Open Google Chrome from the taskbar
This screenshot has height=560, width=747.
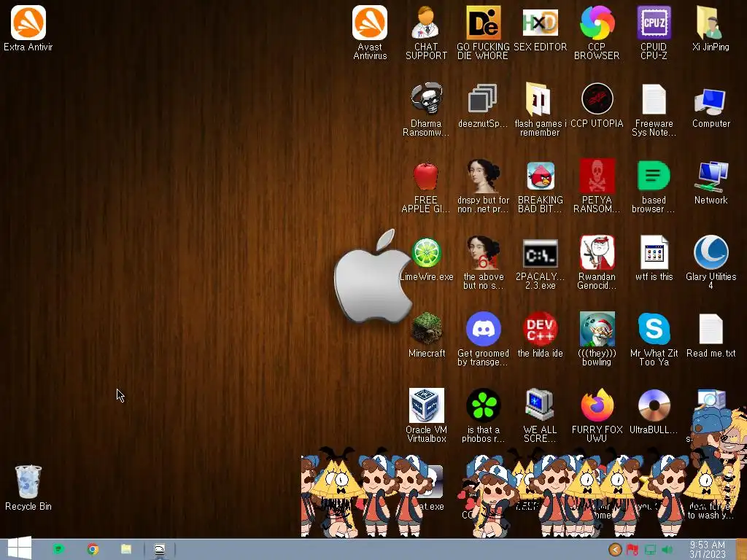coord(93,549)
